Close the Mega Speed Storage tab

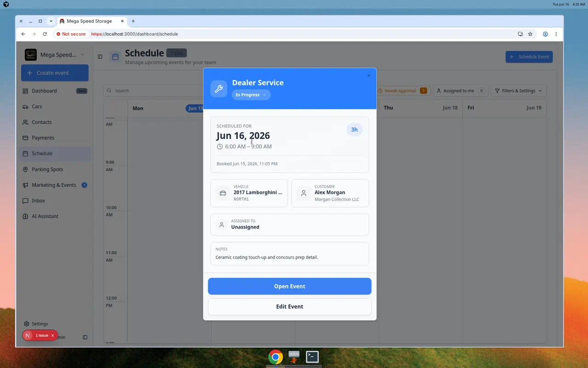(x=122, y=21)
